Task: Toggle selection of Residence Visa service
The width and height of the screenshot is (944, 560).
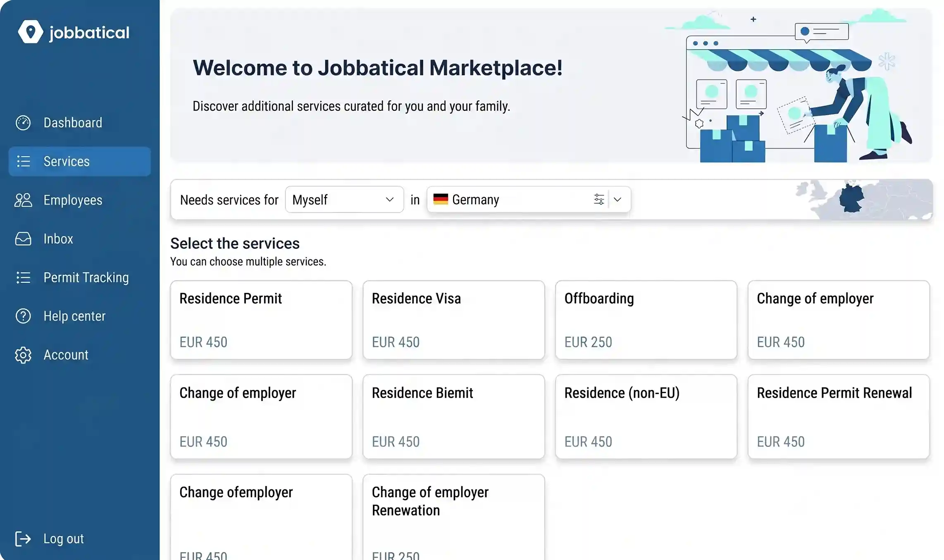Action: (453, 320)
